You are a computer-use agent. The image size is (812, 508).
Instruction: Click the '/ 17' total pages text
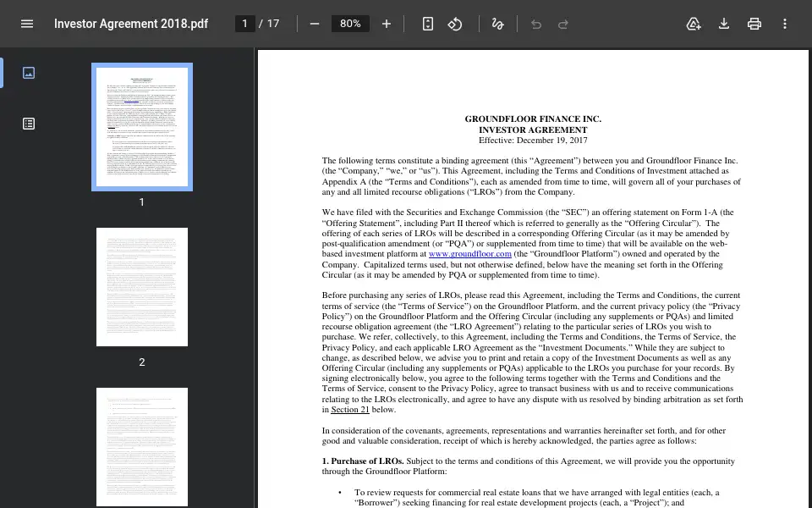(269, 24)
